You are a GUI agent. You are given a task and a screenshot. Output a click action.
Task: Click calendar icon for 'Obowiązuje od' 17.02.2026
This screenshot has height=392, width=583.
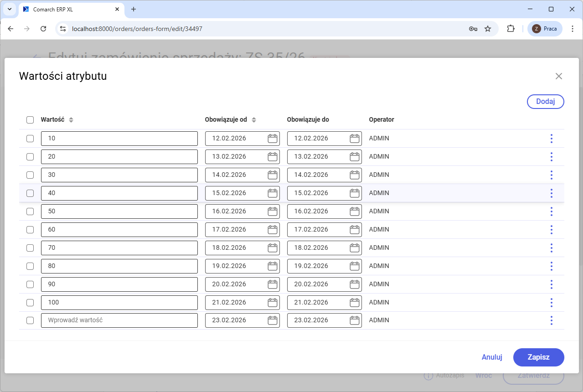point(273,230)
